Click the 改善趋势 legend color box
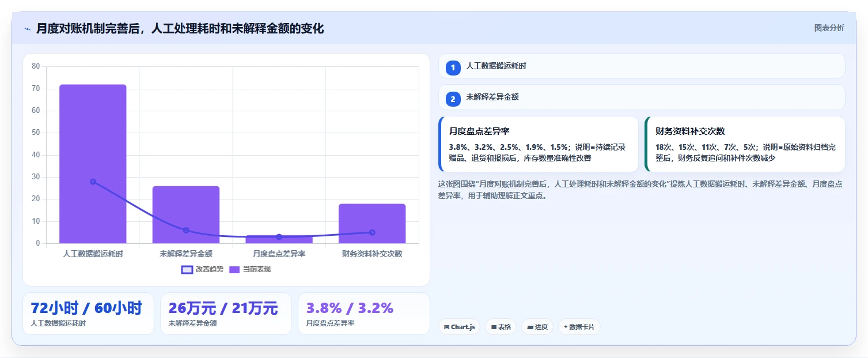Image resolution: width=868 pixels, height=358 pixels. [x=187, y=269]
